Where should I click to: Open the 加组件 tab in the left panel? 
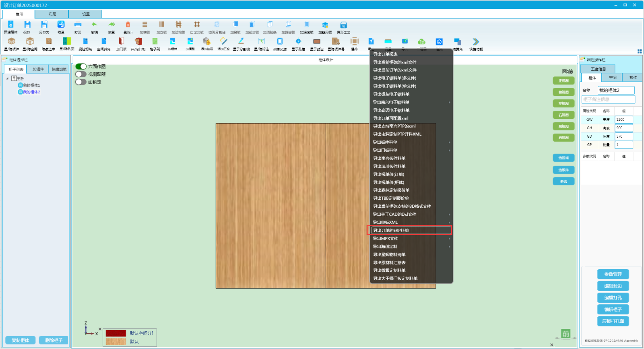tap(38, 69)
